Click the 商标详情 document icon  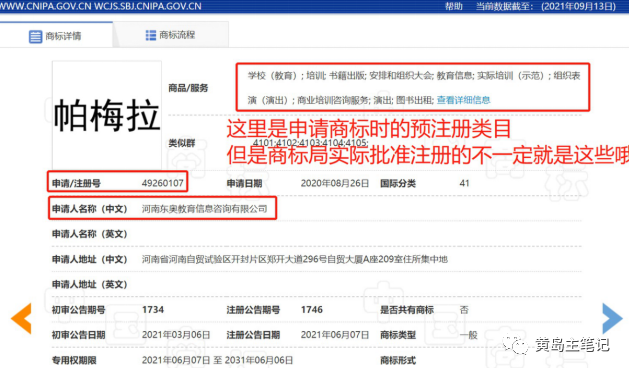pyautogui.click(x=35, y=37)
